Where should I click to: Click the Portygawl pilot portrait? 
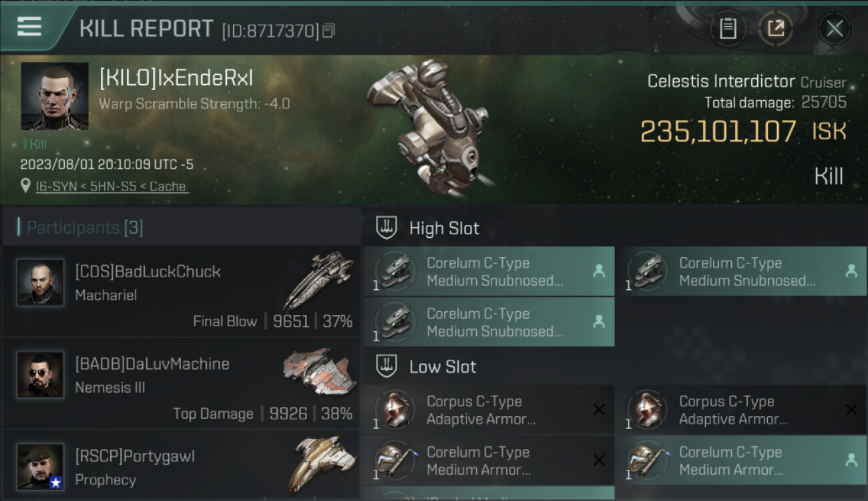[40, 466]
